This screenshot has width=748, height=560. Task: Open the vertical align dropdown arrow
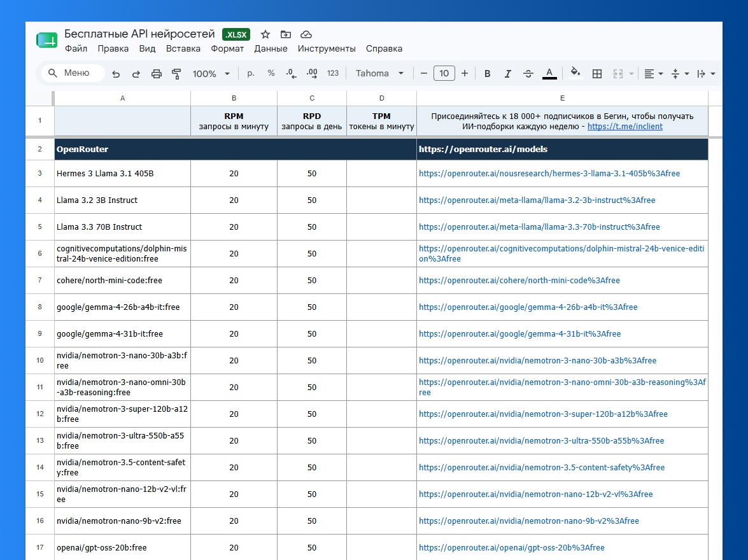click(x=687, y=74)
